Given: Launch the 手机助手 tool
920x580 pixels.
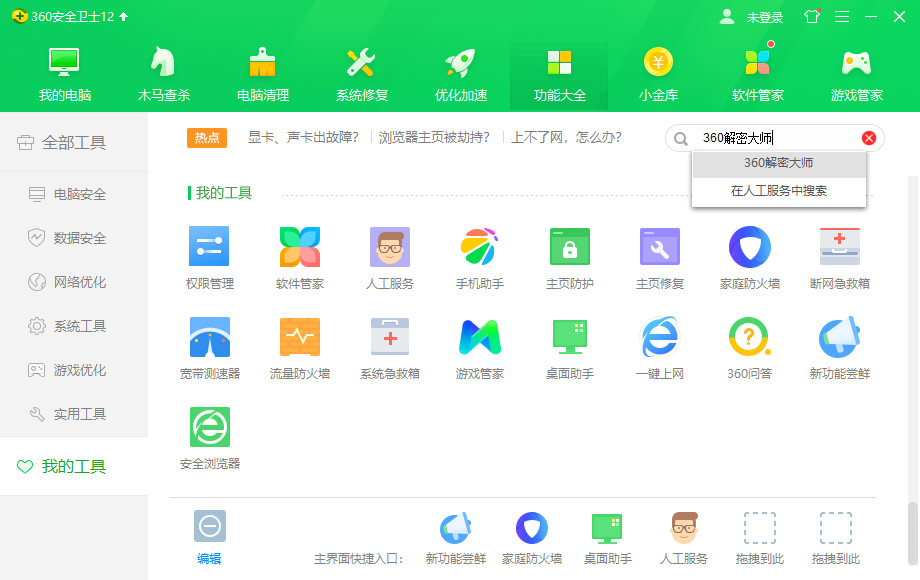Looking at the screenshot, I should pyautogui.click(x=479, y=247).
